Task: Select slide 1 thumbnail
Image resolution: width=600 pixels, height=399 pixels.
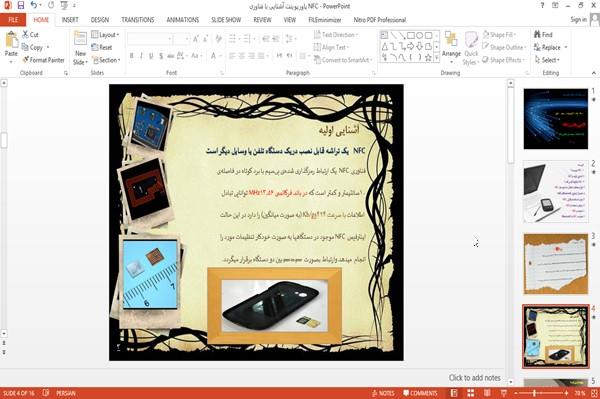Action: tap(556, 119)
